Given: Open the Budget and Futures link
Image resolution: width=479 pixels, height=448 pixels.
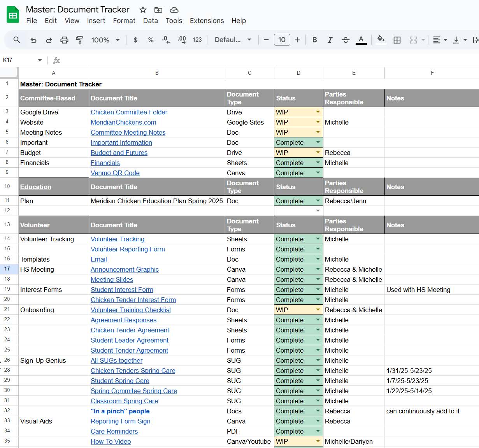Looking at the screenshot, I should click(119, 153).
